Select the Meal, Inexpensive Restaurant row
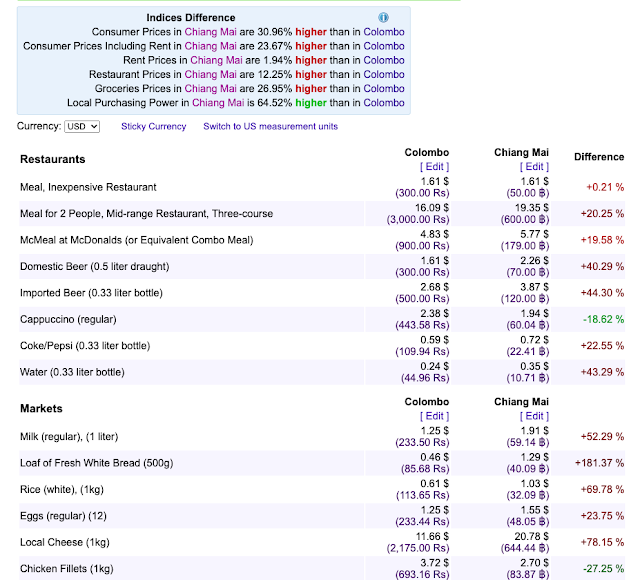Screen dimensions: 640x580 point(322,187)
